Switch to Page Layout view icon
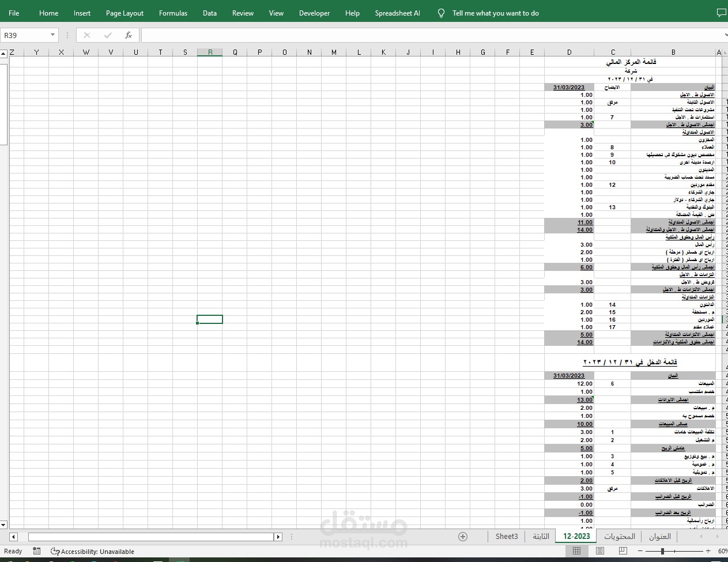728x562 pixels. point(600,551)
